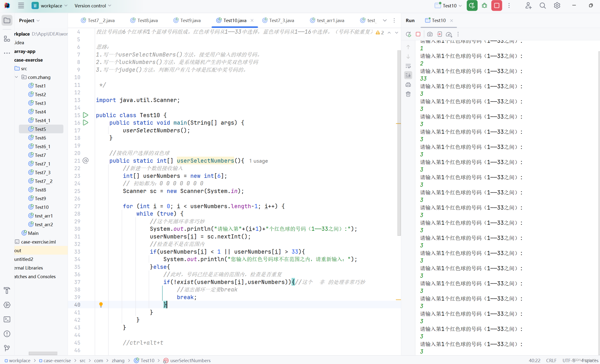Open editor tab options menu
Viewport: 600px width, 364px height.
tap(394, 20)
